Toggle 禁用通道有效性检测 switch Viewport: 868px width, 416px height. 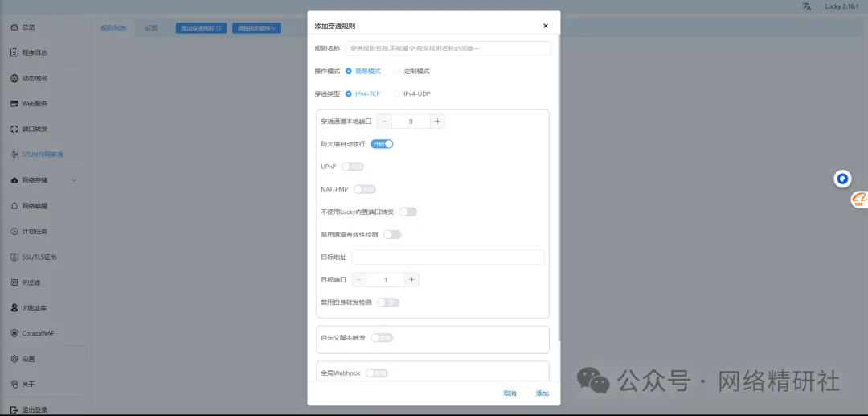(x=392, y=234)
